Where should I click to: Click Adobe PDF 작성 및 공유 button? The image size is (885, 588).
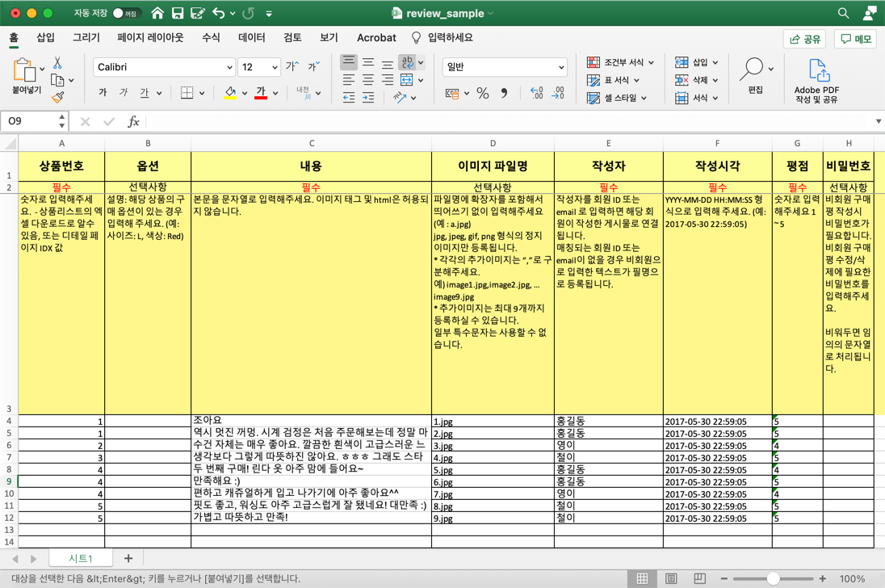[816, 80]
